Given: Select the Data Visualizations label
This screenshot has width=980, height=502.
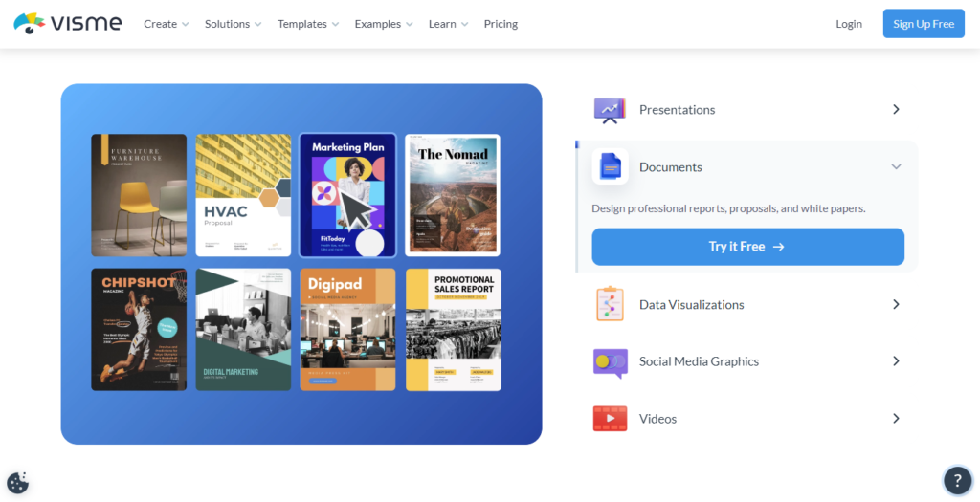Looking at the screenshot, I should 691,305.
